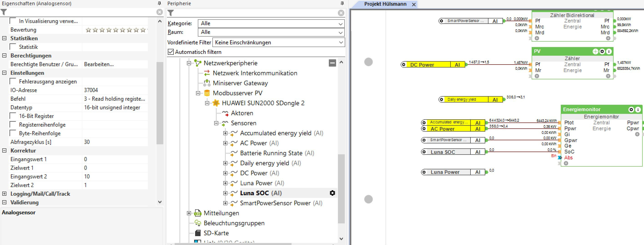
Task: Change the Datentyp 16-bit unsigned integer
Action: [115, 107]
